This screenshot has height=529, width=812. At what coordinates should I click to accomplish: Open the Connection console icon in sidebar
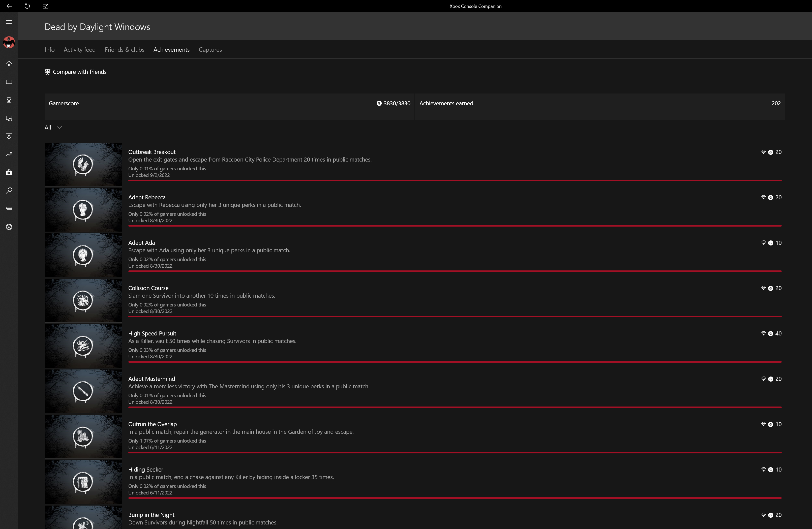click(x=9, y=208)
